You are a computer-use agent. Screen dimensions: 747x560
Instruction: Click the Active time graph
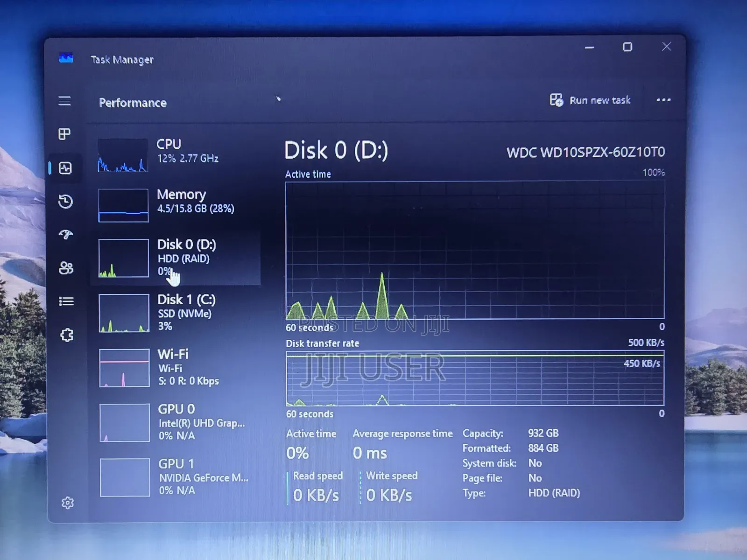click(475, 250)
